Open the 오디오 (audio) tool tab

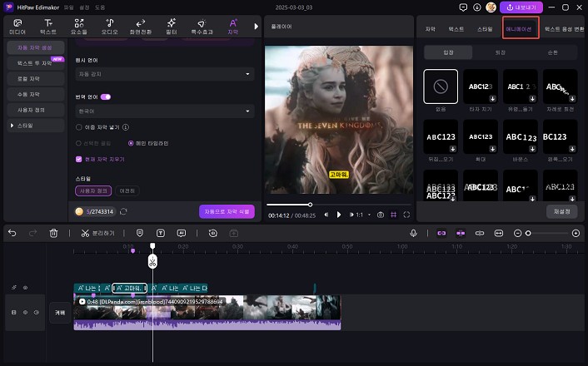click(110, 25)
